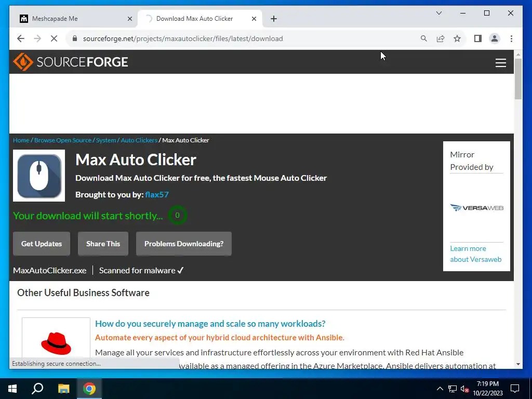Go to the System breadcrumb
The image size is (532, 399).
tap(106, 140)
